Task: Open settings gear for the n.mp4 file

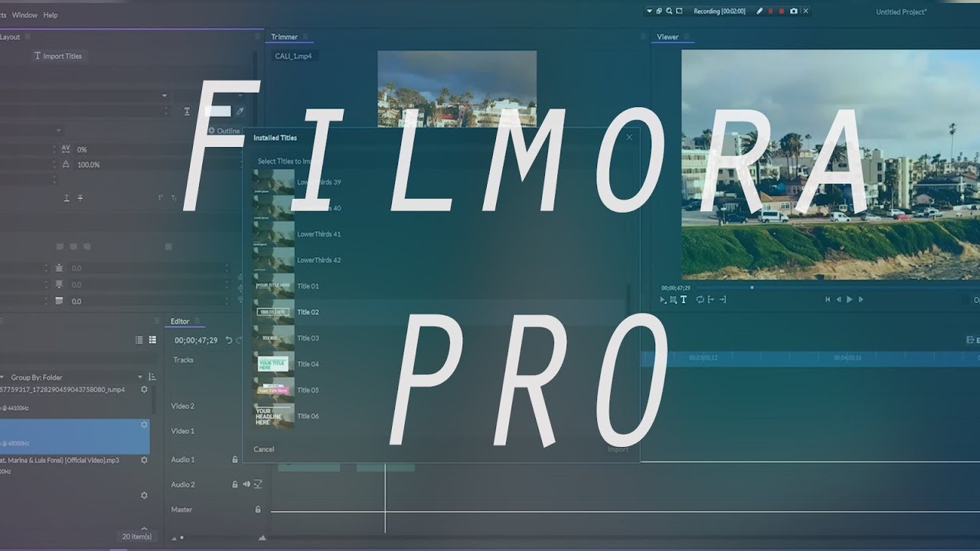Action: [x=144, y=390]
